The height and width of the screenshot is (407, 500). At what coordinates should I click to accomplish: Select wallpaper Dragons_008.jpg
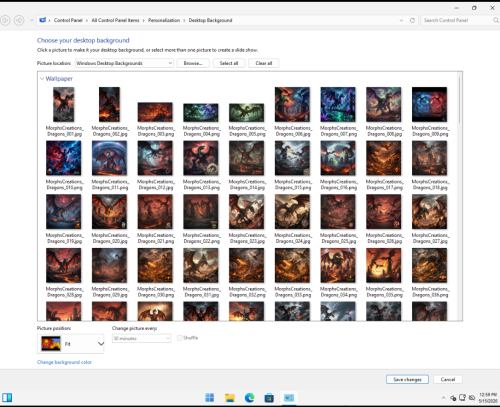pyautogui.click(x=384, y=105)
